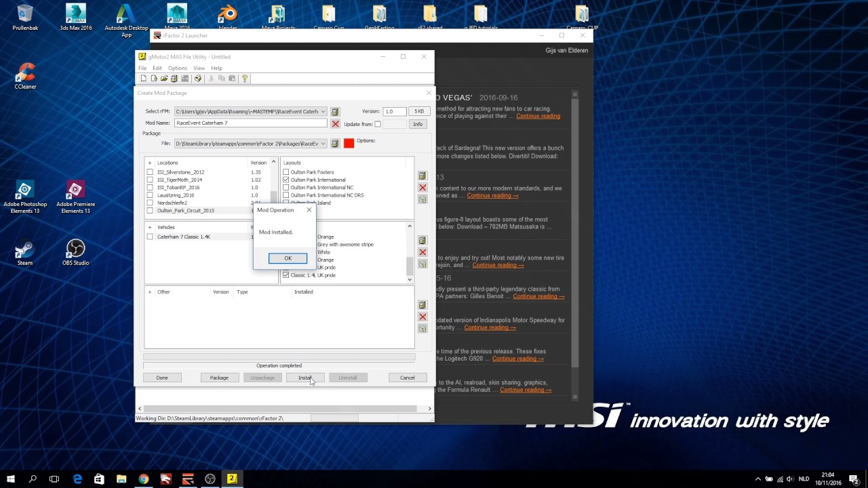Screen dimensions: 868x488
Task: Open the Action Center notification icon
Action: click(854, 479)
